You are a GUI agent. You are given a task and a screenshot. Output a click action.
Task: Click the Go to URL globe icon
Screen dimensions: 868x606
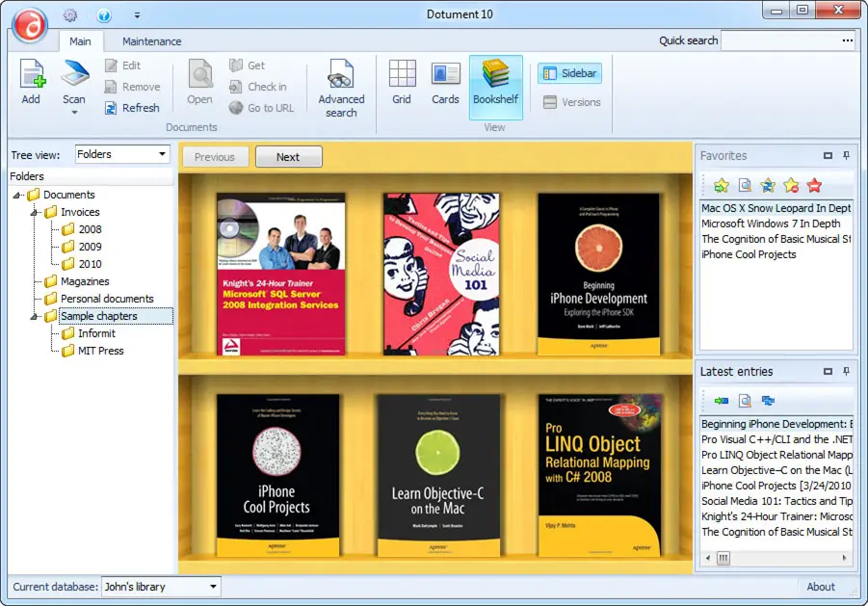coord(236,107)
